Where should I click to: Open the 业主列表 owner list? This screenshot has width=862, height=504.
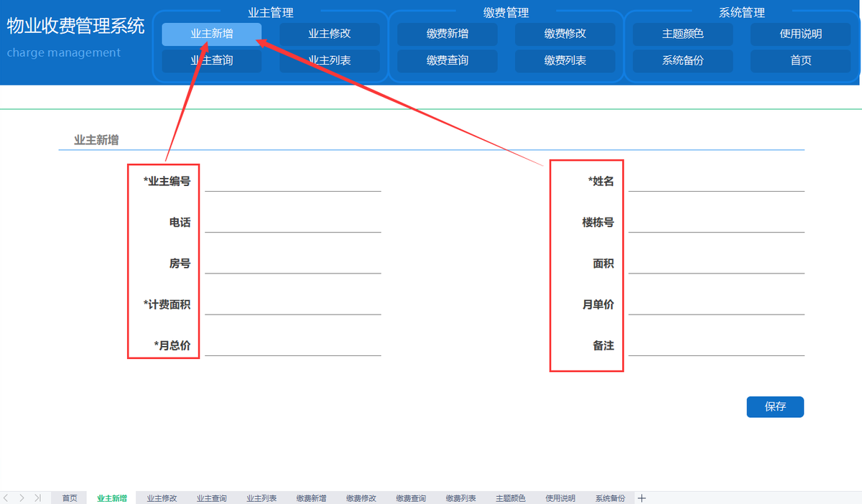(330, 60)
